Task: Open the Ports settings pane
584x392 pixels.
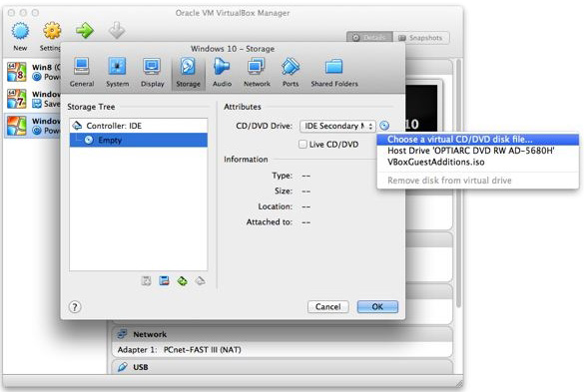Action: pyautogui.click(x=291, y=73)
